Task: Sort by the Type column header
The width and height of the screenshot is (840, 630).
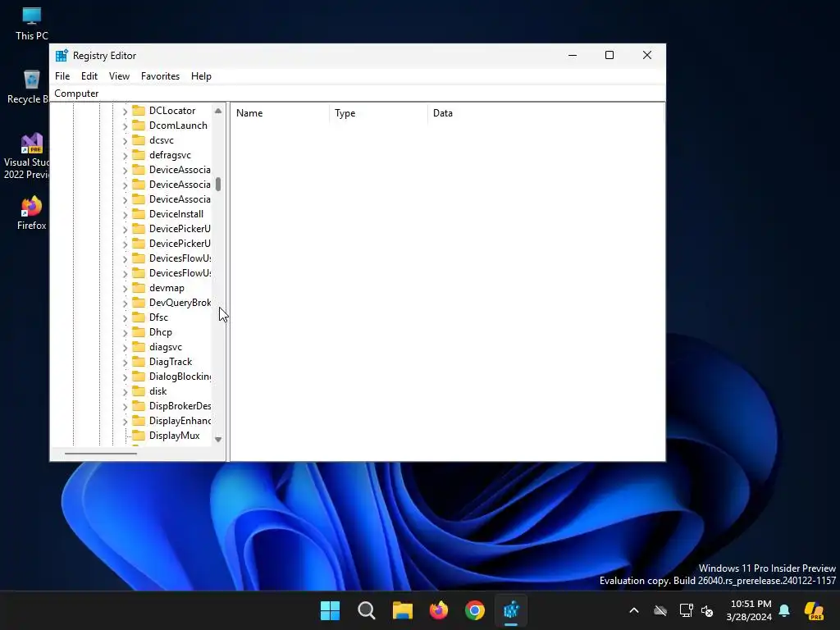Action: 378,113
